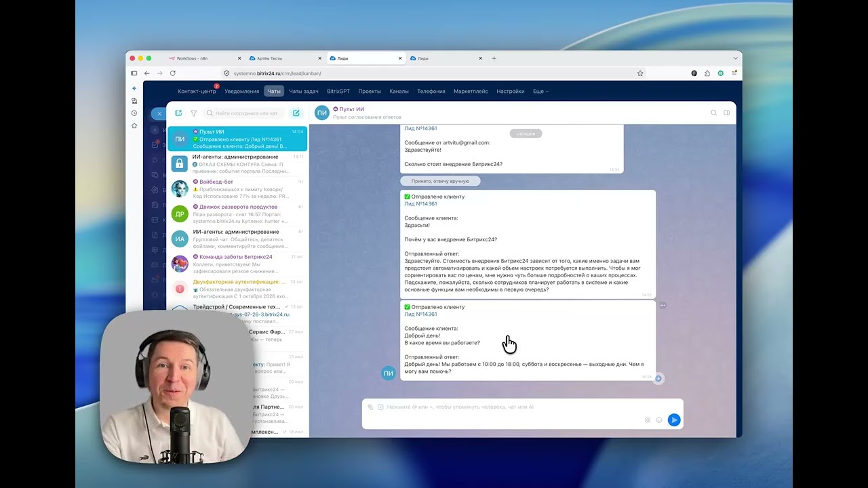868x488 pixels.
Task: Open the three-dots menu on the last message
Action: point(663,306)
